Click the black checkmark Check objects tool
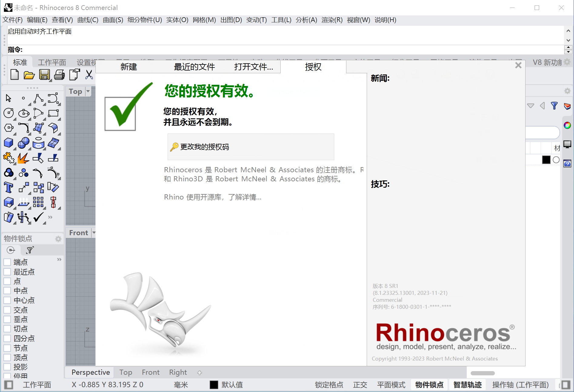Viewport: 574px width, 392px height. [x=38, y=217]
